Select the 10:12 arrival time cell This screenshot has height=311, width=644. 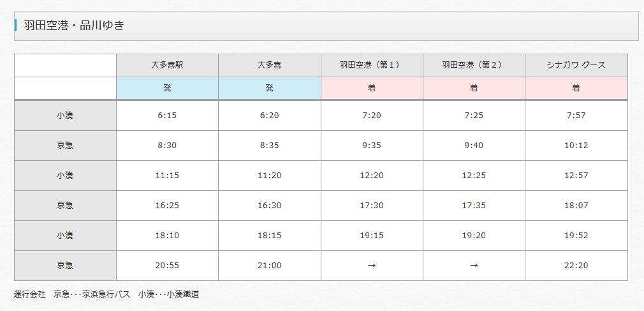click(576, 146)
